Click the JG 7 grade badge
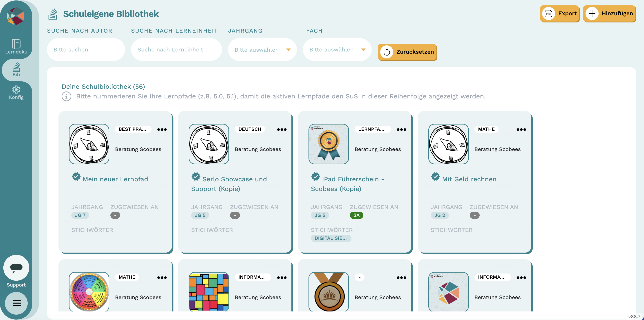Screen dimensions: 644x320 click(80, 215)
